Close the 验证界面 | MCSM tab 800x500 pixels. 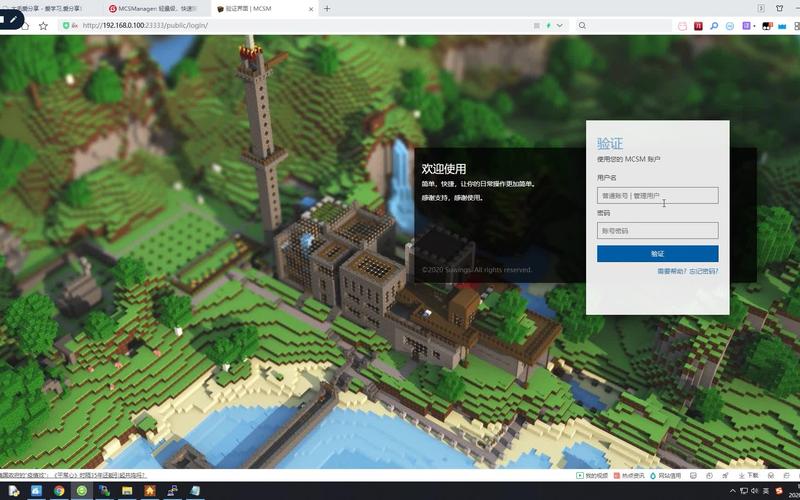click(312, 9)
